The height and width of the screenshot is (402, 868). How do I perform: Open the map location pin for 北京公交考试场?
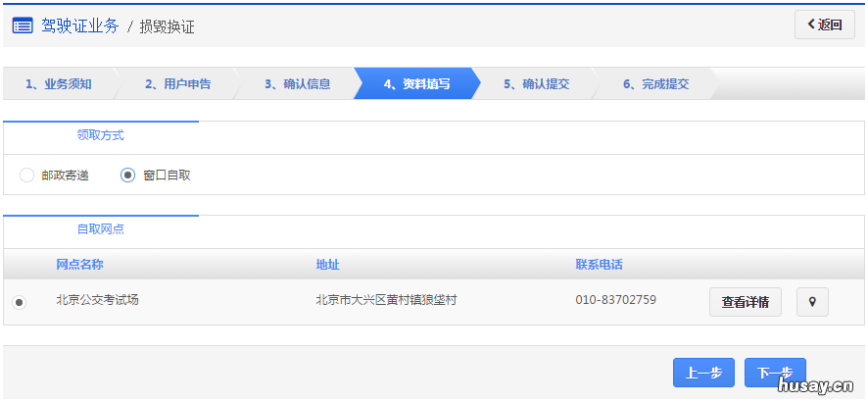click(812, 302)
